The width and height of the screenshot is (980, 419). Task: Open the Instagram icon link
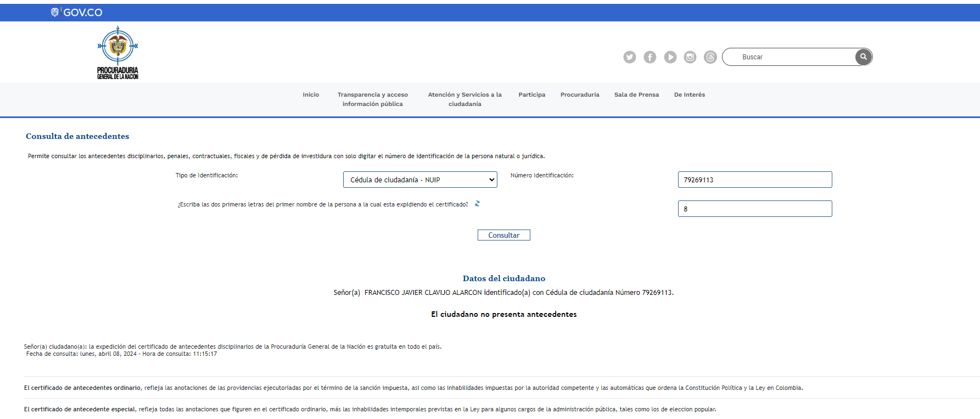690,57
